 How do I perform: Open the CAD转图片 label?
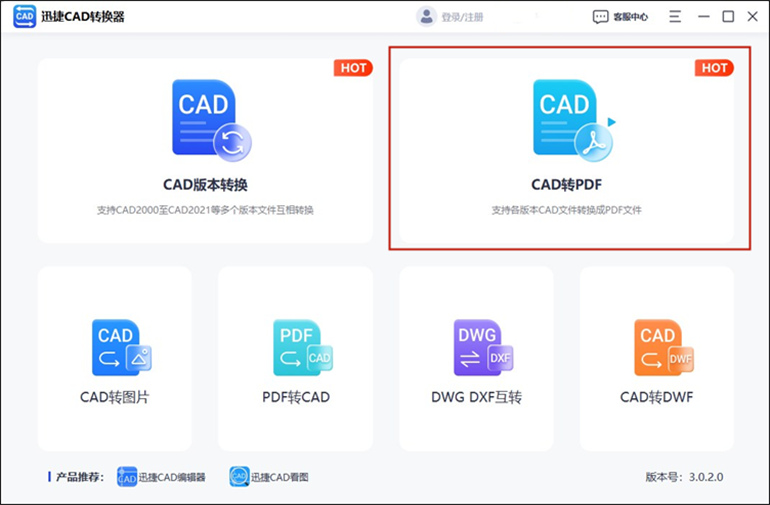click(x=114, y=397)
